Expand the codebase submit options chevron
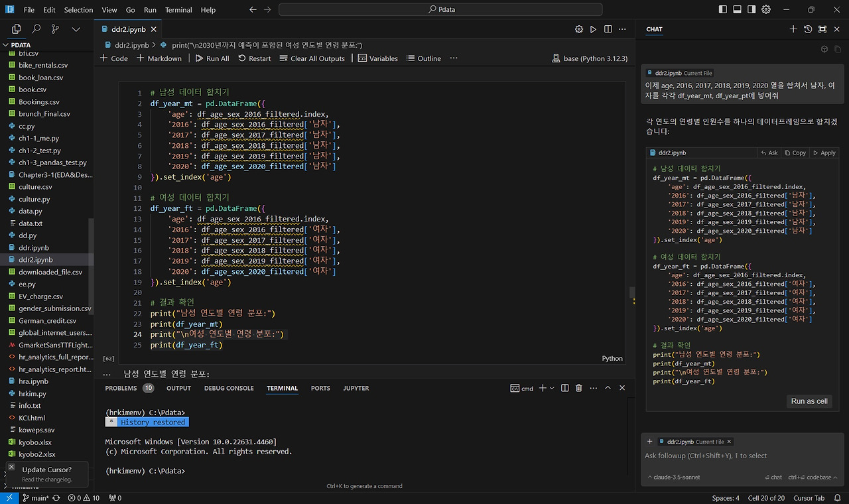 pos(835,477)
